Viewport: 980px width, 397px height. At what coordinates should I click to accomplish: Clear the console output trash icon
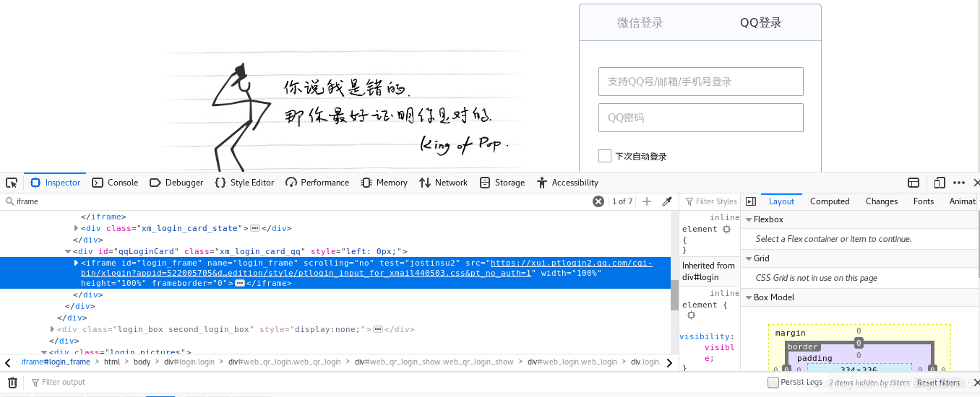pos(12,382)
